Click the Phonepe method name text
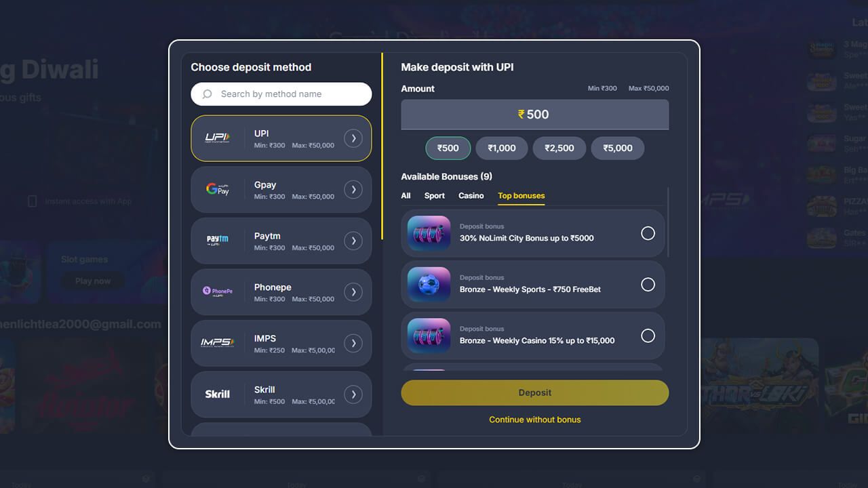 (273, 287)
